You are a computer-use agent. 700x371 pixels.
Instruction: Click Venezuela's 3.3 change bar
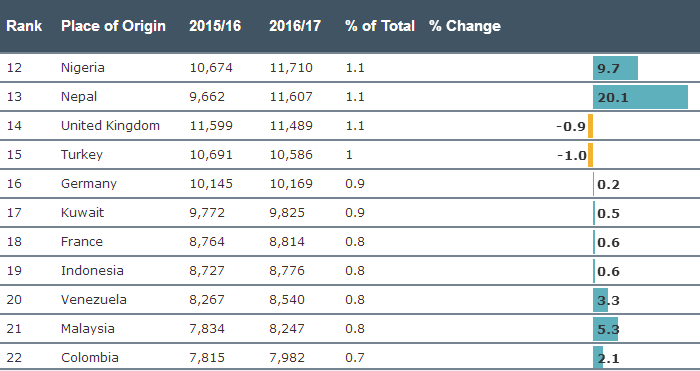pos(600,300)
